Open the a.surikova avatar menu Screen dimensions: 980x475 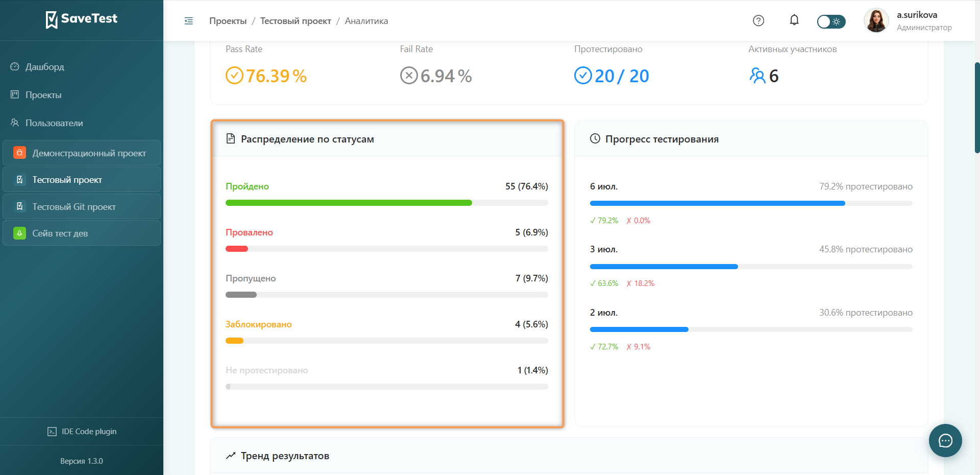(x=876, y=20)
